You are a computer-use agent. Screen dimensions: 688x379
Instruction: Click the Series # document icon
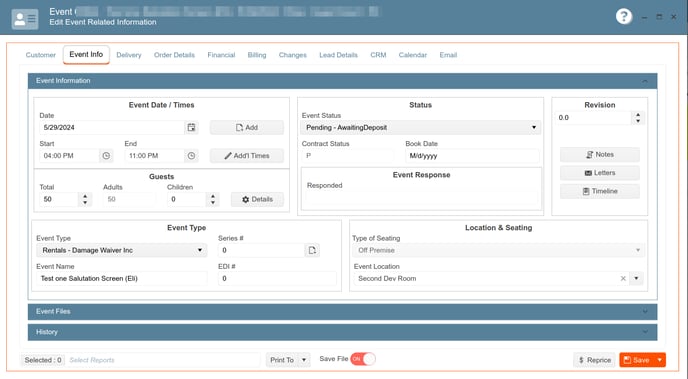coord(312,250)
